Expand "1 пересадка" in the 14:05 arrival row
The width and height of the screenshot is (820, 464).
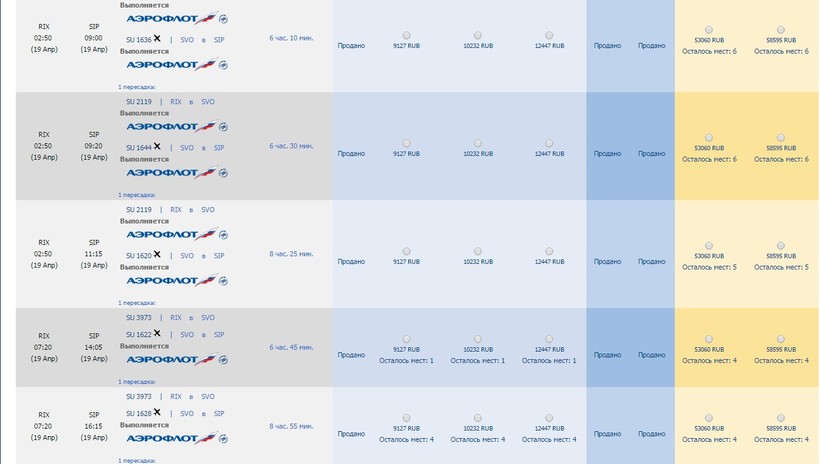pos(137,381)
